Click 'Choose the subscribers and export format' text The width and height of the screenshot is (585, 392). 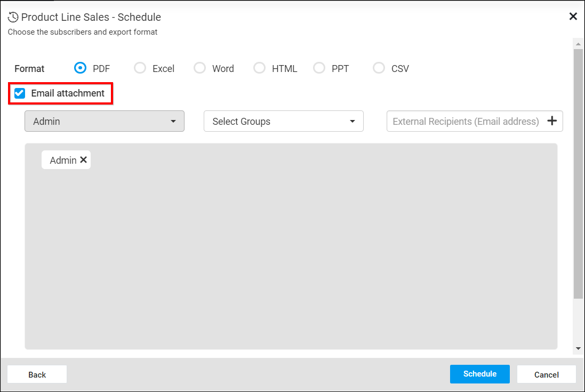click(x=83, y=32)
